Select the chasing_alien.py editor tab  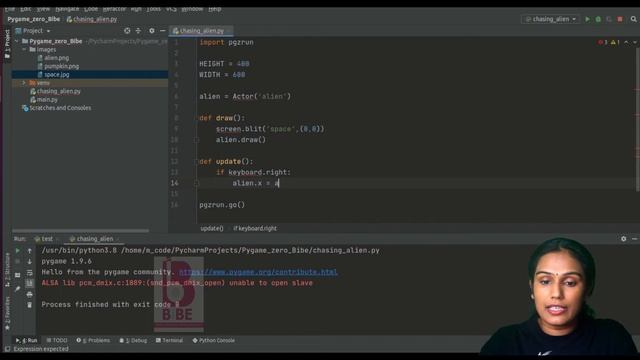click(x=202, y=31)
